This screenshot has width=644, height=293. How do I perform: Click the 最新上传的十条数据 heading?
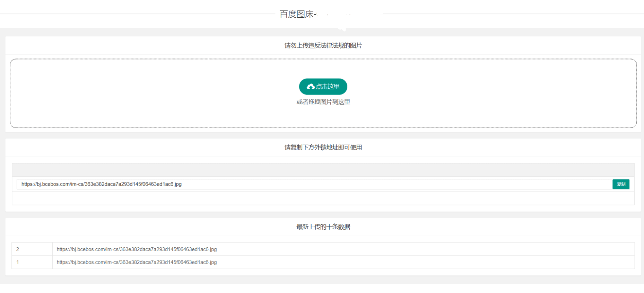(x=323, y=227)
